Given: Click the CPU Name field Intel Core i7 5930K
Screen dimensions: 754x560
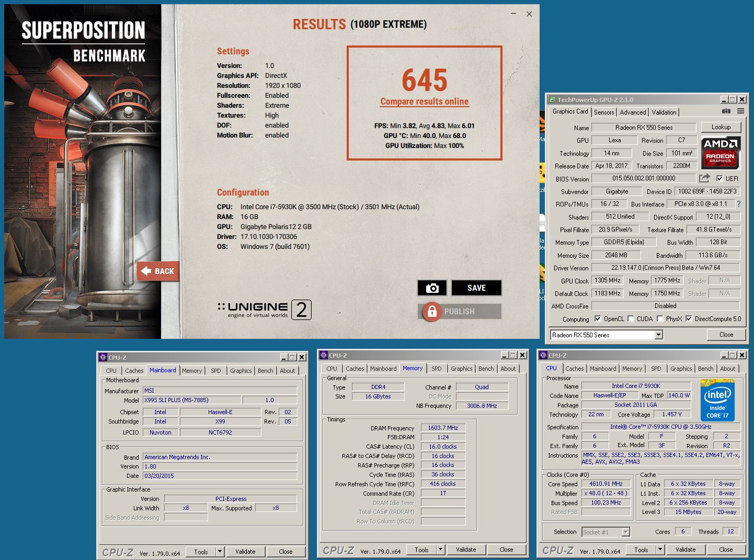Looking at the screenshot, I should tap(636, 386).
